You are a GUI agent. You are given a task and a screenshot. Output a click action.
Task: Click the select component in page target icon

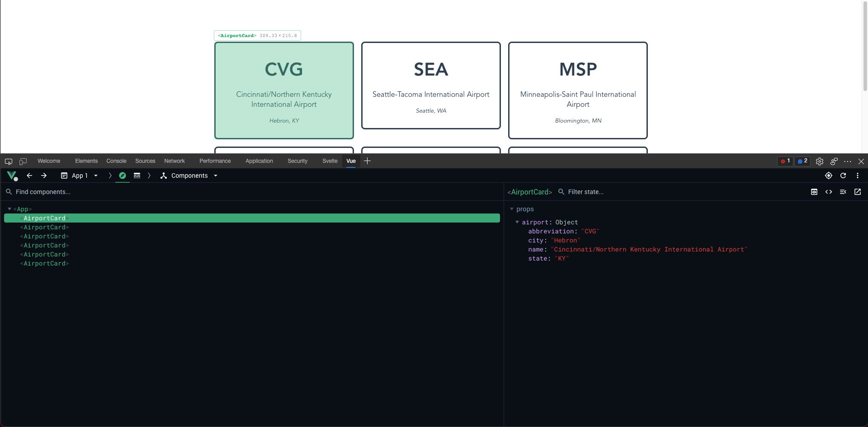829,176
